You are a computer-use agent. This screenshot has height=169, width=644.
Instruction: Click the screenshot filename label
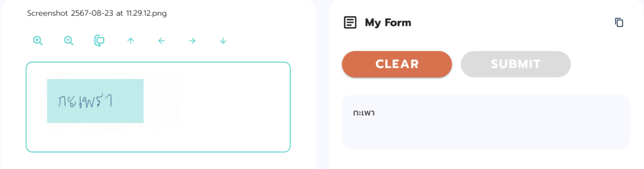[x=97, y=13]
